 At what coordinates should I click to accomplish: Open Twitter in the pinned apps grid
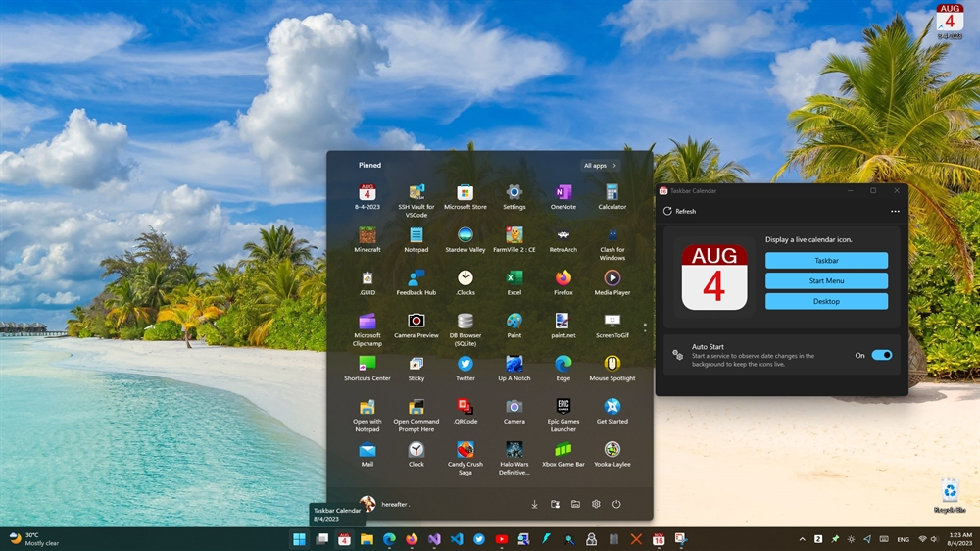[x=465, y=369]
